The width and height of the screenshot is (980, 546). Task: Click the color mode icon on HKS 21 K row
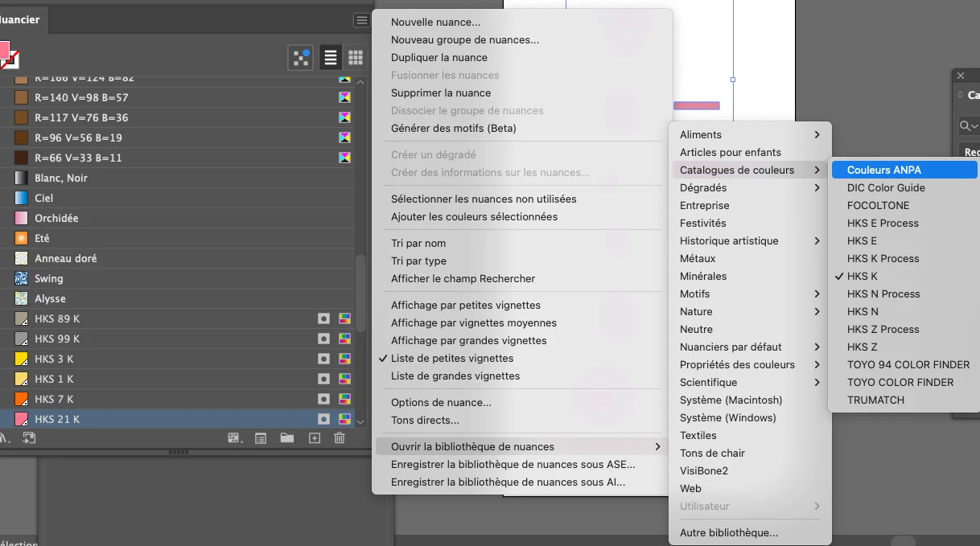pos(344,419)
